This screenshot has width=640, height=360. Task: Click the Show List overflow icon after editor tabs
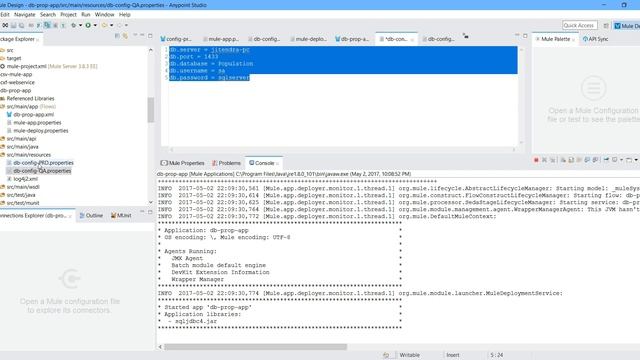(x=466, y=36)
